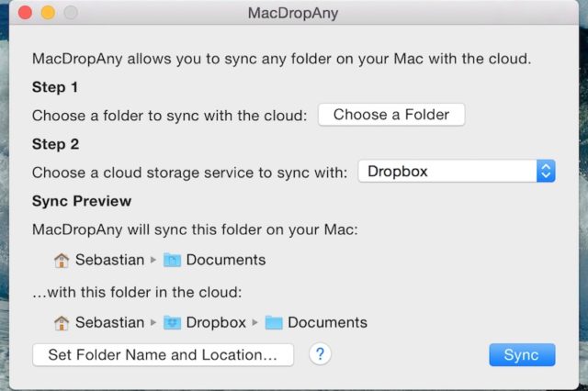Image resolution: width=588 pixels, height=391 pixels.
Task: Click the Sebastian label in cloud path
Action: 109,322
